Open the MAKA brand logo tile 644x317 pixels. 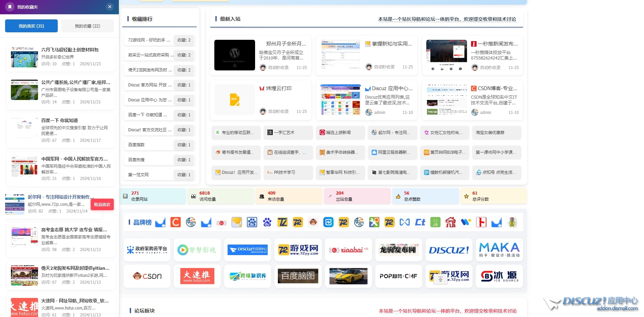coord(499,250)
